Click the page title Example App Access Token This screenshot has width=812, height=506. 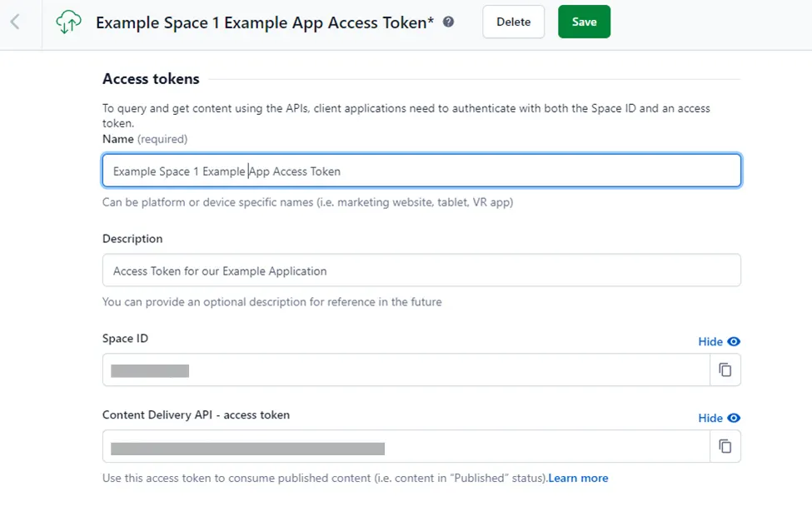[265, 22]
